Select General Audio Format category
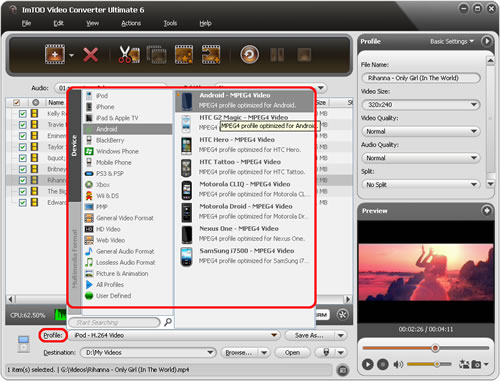Screen dimensions: 500x381 pos(127,251)
